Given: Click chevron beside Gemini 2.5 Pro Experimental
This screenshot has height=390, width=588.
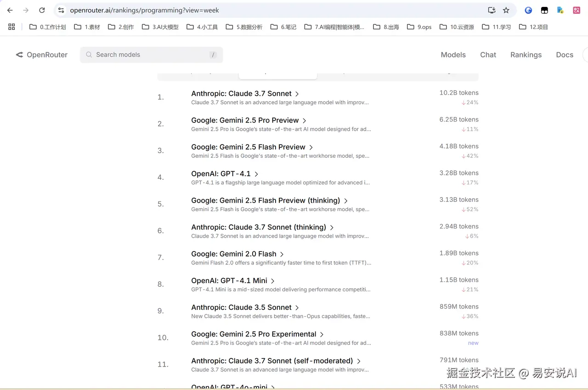Looking at the screenshot, I should pyautogui.click(x=322, y=334).
